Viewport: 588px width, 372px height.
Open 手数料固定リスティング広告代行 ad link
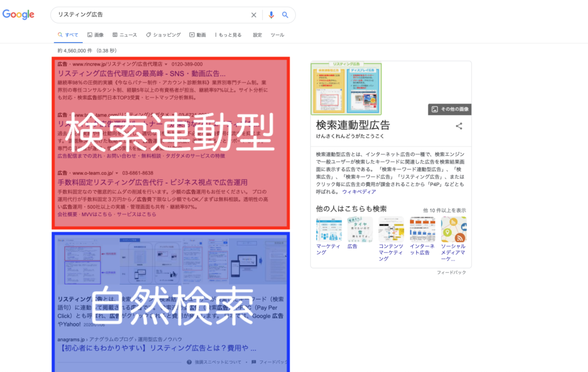click(x=152, y=182)
